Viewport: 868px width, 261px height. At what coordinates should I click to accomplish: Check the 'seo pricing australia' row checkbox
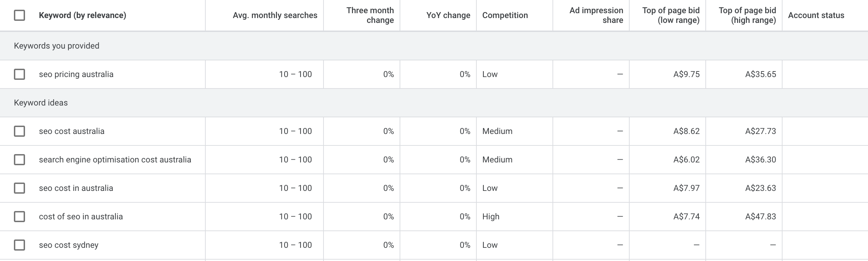(19, 74)
